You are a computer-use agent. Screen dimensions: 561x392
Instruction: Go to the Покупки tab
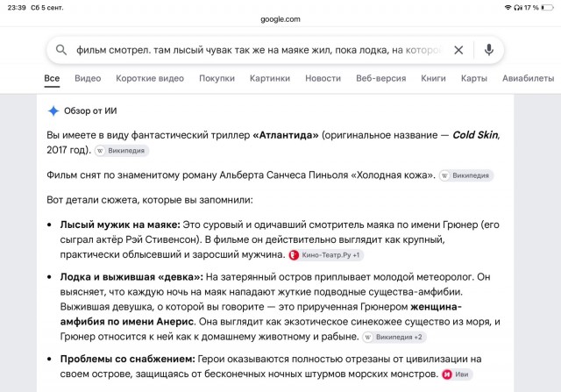click(217, 78)
